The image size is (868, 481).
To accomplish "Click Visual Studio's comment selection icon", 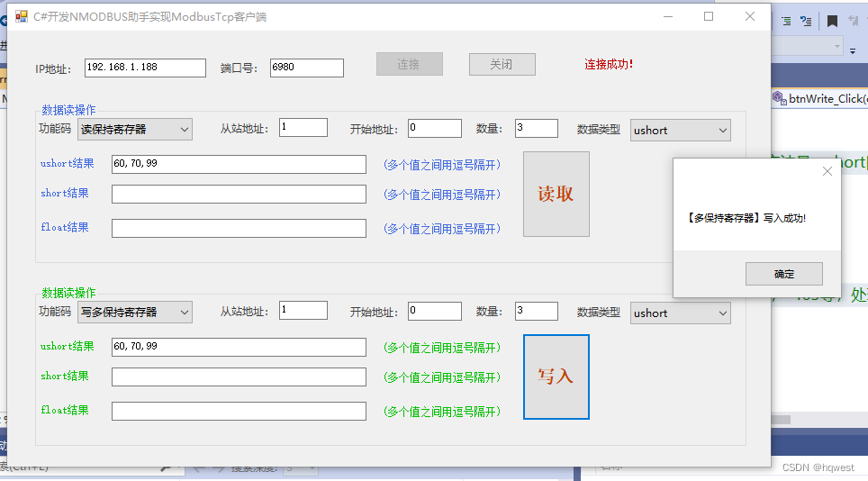I will (x=786, y=21).
